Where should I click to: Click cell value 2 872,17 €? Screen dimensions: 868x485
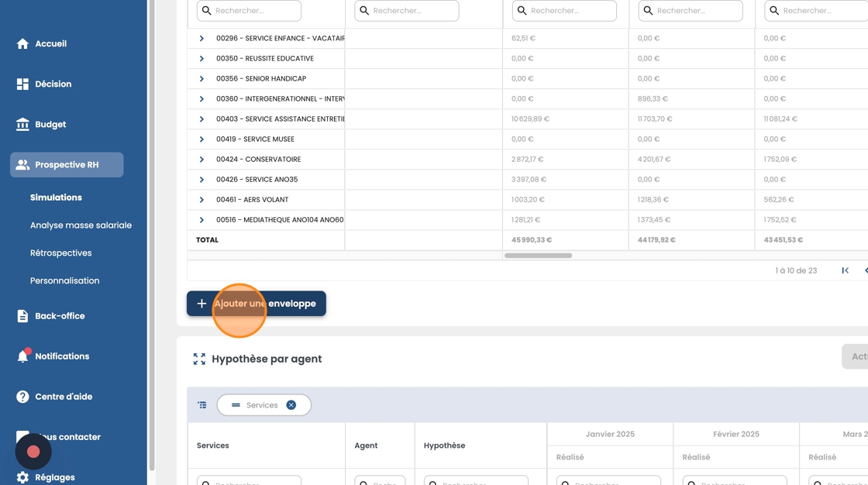coord(528,160)
